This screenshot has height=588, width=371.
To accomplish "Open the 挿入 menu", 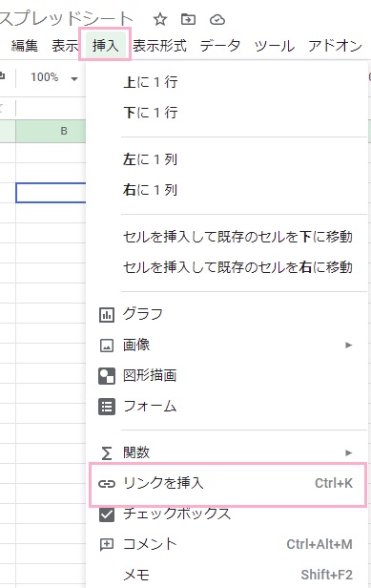I will tap(105, 46).
